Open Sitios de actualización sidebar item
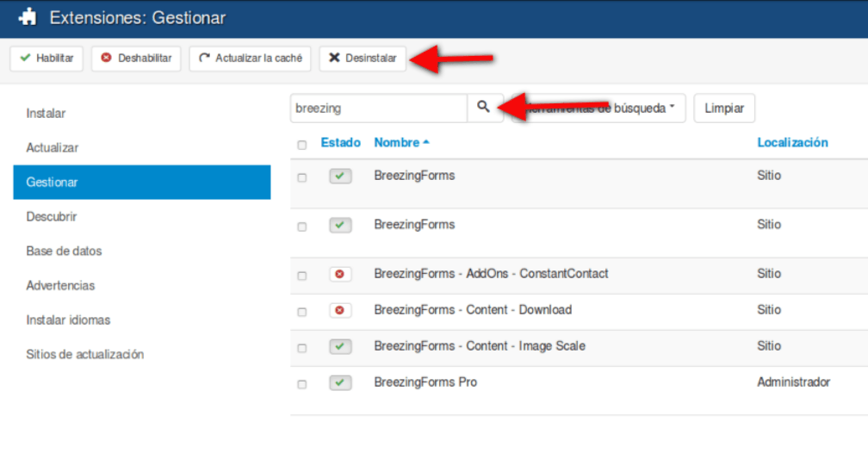Screen dimensions: 868x453 (x=84, y=355)
